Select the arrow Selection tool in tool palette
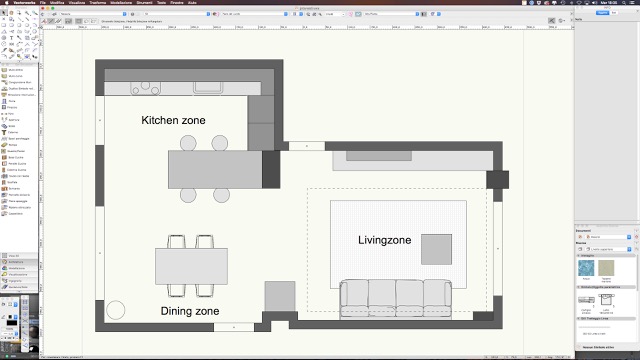The height and width of the screenshot is (360, 640). [4, 13]
